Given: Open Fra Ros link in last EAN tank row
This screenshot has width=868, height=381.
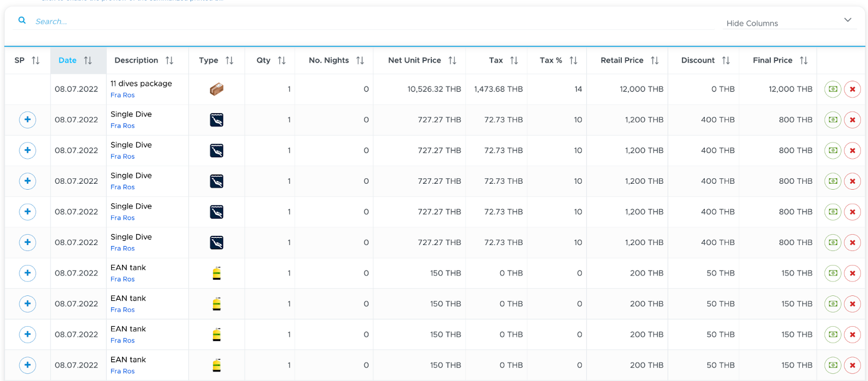Looking at the screenshot, I should click(123, 371).
